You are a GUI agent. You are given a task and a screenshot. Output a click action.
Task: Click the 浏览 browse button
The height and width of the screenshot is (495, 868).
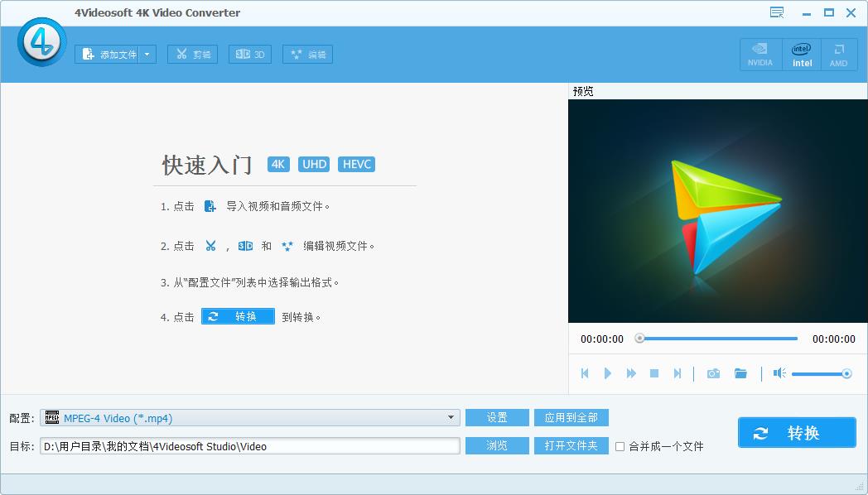497,446
